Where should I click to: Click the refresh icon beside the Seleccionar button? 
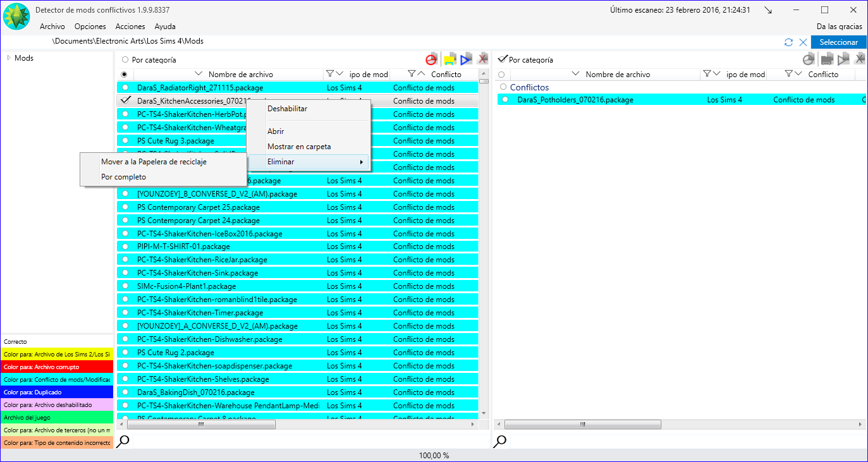click(788, 42)
